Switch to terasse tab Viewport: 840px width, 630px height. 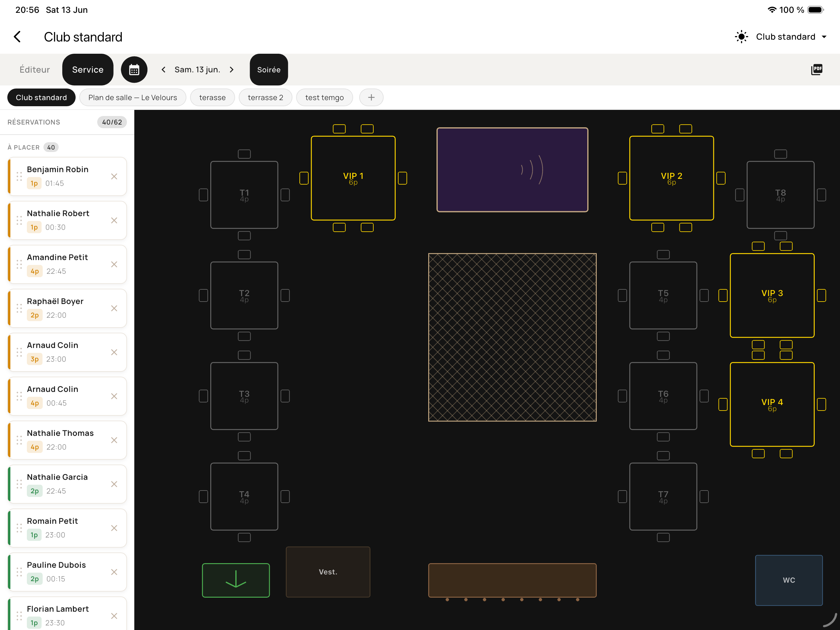coord(212,98)
